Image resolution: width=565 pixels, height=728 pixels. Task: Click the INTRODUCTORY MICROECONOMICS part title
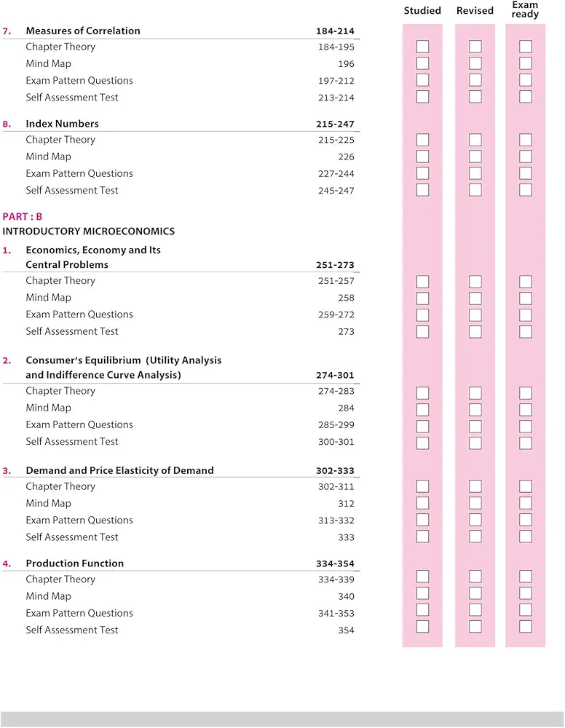(89, 232)
